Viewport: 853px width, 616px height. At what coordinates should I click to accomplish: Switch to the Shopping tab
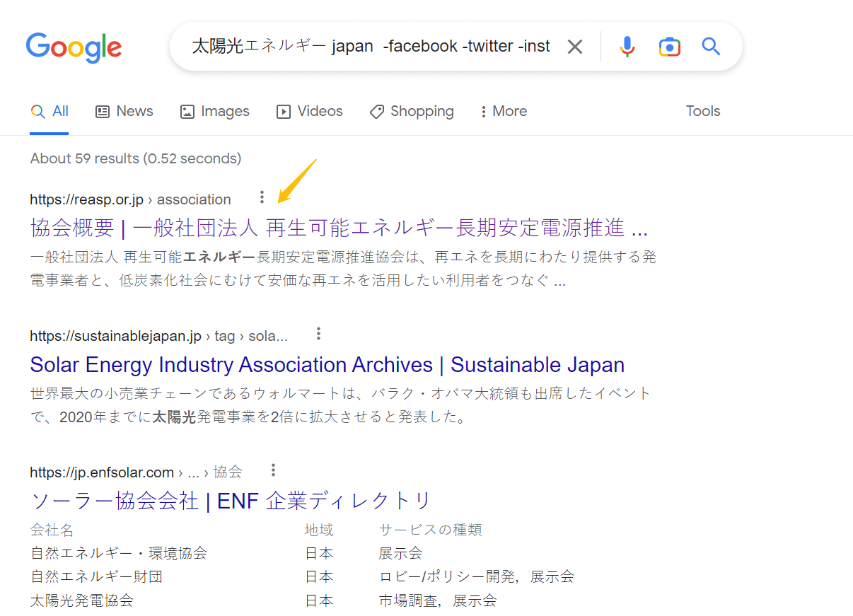pyautogui.click(x=412, y=111)
